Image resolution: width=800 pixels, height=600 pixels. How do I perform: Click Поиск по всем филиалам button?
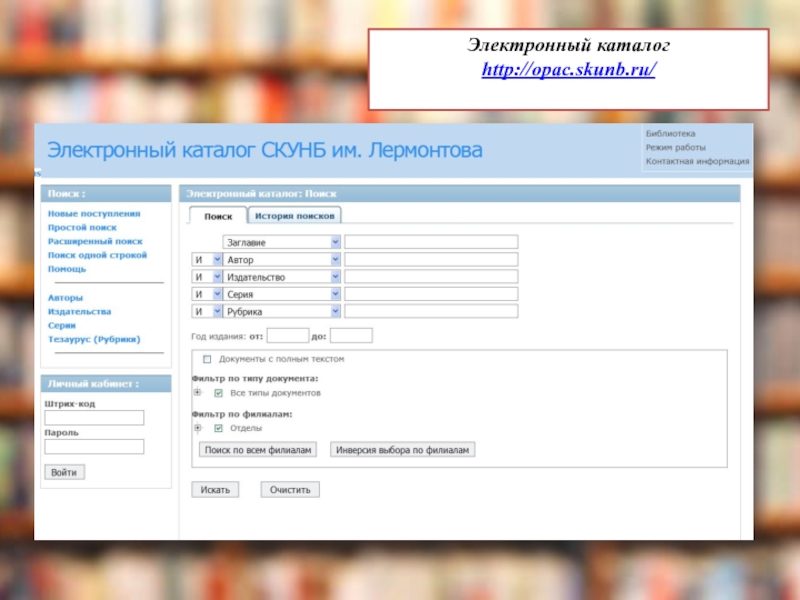point(259,451)
